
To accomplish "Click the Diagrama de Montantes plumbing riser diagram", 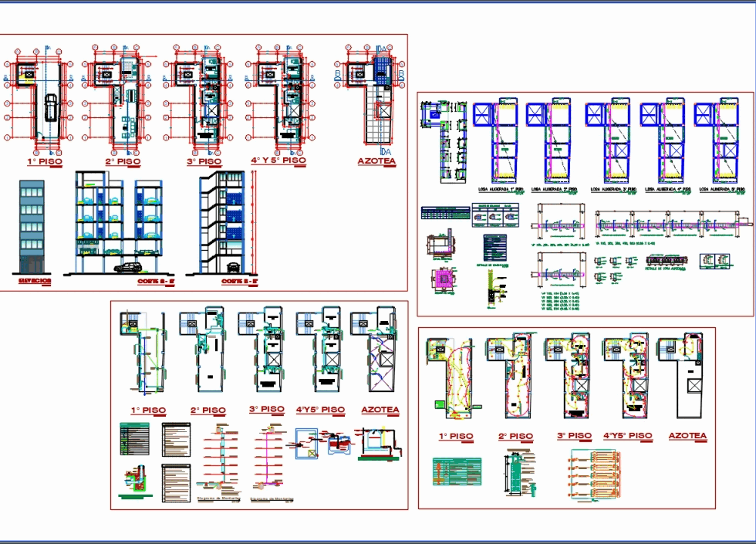I will pos(220,456).
